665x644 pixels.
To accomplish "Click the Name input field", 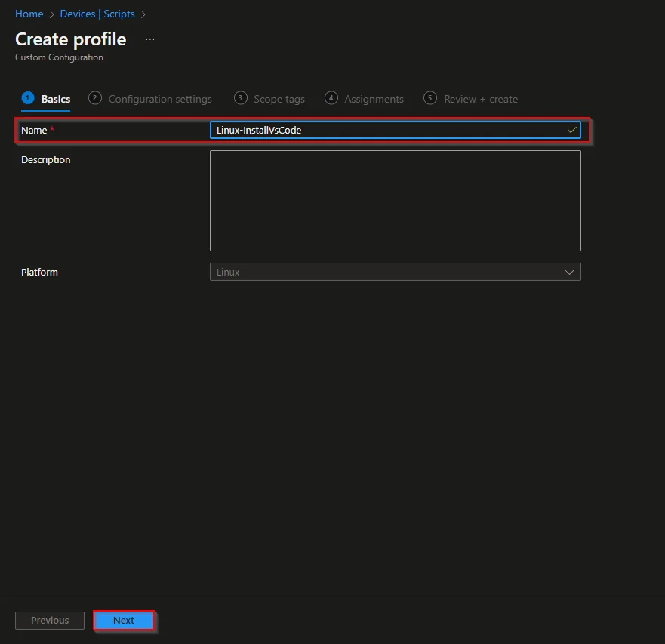I will pyautogui.click(x=396, y=131).
